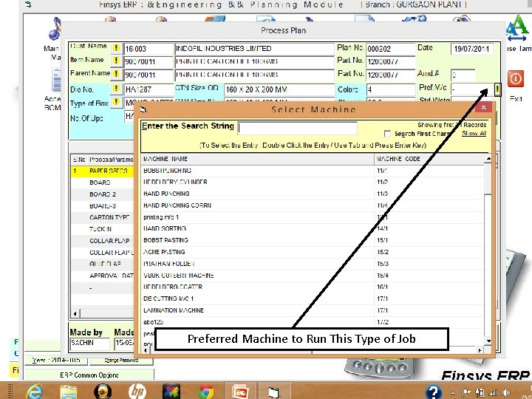
Task: Select the HAND PUNCHING CORRN row
Action: pos(313,205)
